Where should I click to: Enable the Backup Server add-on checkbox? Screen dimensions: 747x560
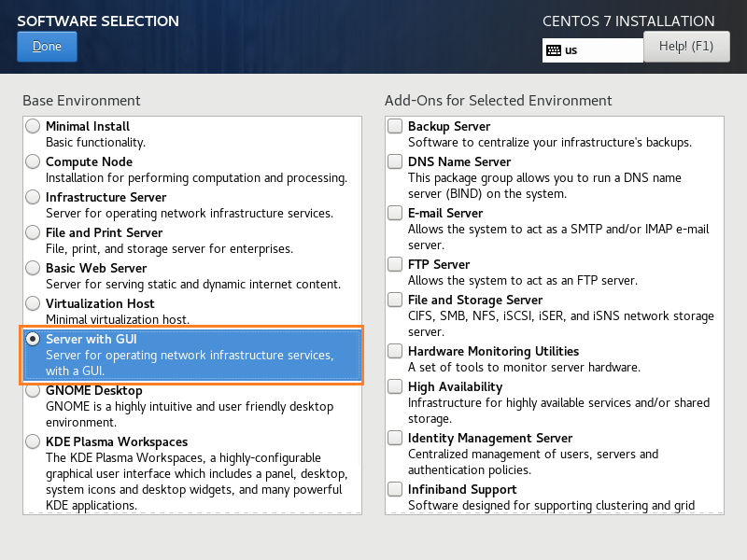pos(395,126)
